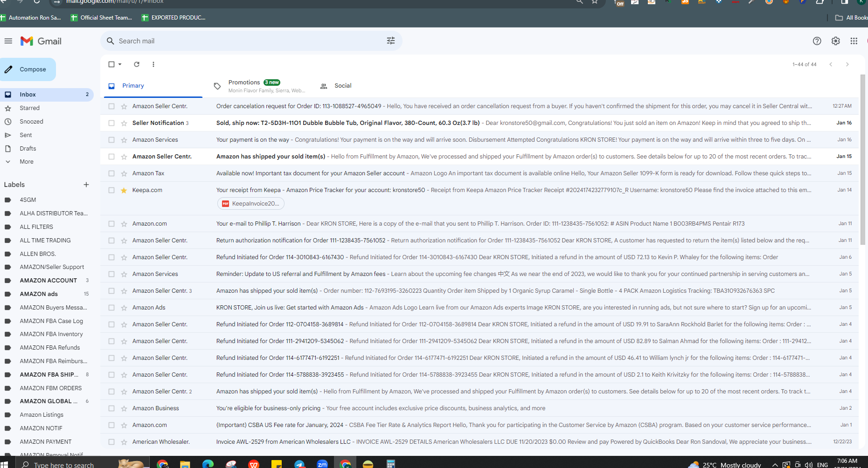
Task: Check the Phillip T. Harrison email checkbox
Action: point(111,224)
